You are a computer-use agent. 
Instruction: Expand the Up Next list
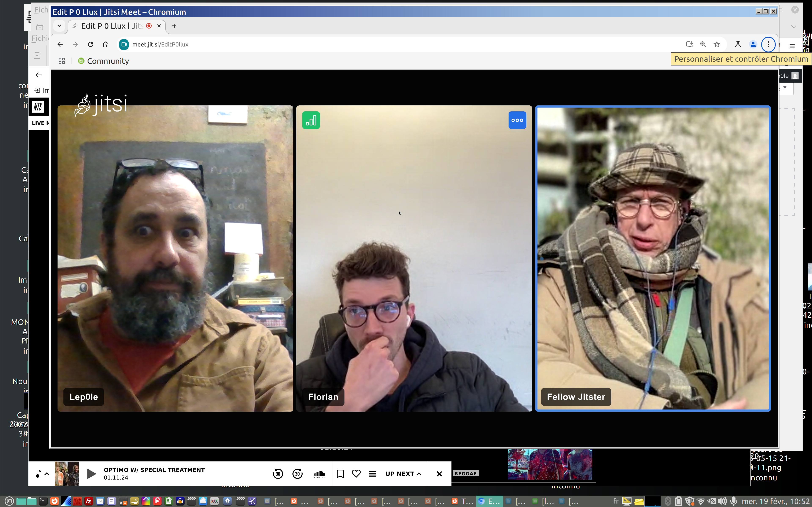click(x=403, y=473)
